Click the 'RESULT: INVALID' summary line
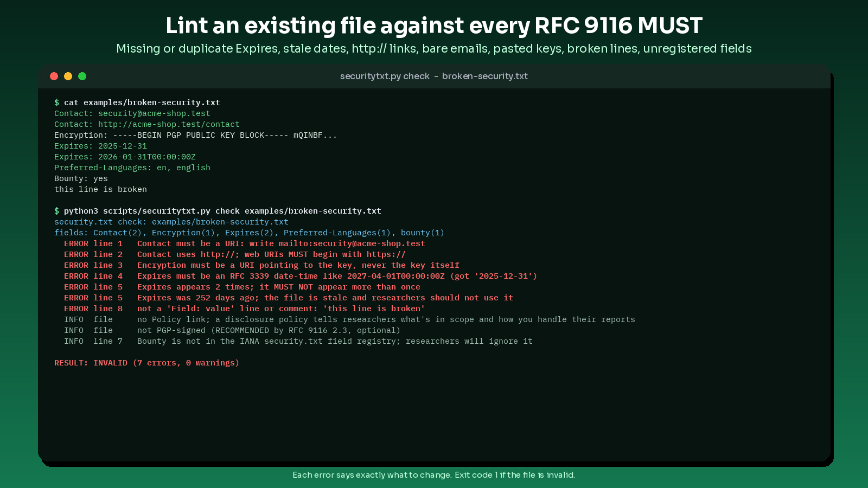The width and height of the screenshot is (868, 488). coord(146,363)
